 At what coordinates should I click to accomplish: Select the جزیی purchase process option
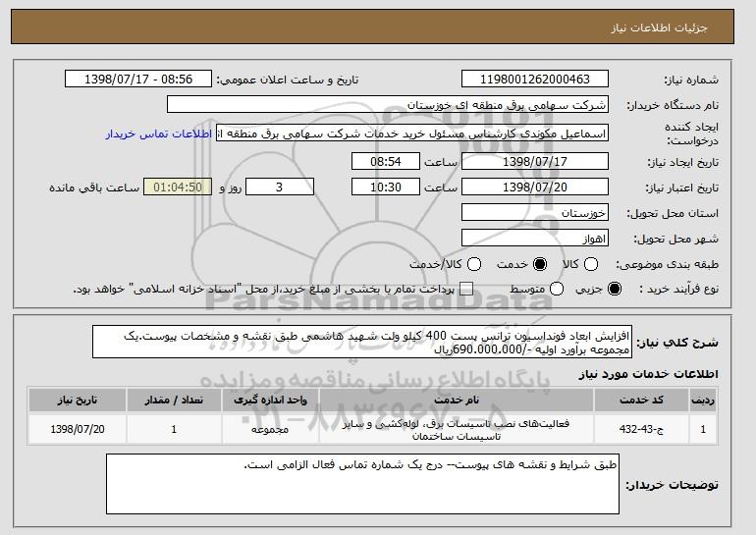[x=616, y=289]
